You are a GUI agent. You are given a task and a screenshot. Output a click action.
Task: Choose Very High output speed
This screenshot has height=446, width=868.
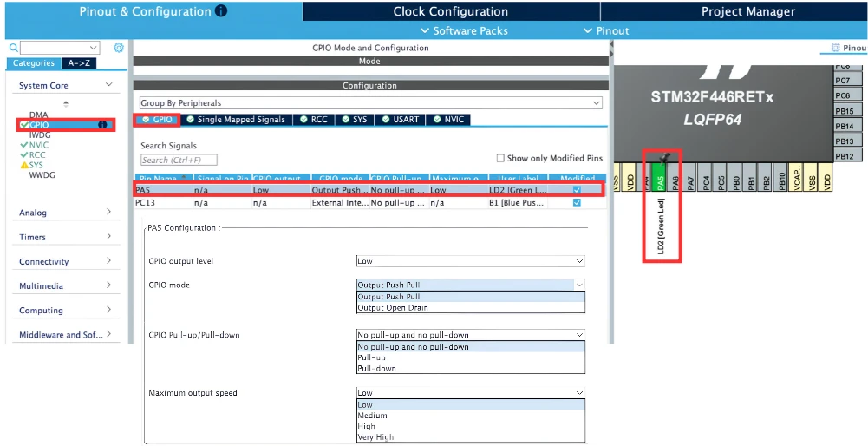click(x=471, y=437)
